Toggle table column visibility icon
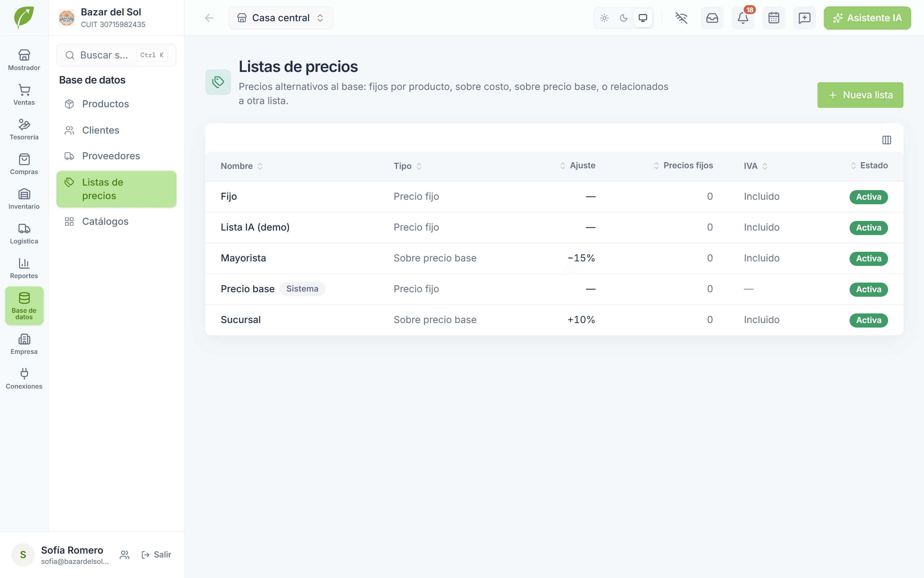Image resolution: width=924 pixels, height=578 pixels. (886, 140)
